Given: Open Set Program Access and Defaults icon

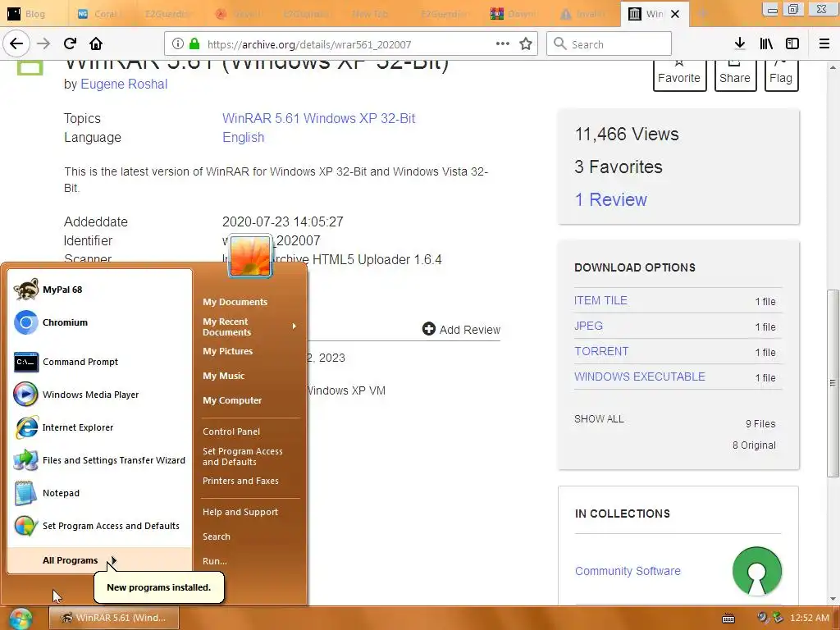Looking at the screenshot, I should click(x=25, y=526).
